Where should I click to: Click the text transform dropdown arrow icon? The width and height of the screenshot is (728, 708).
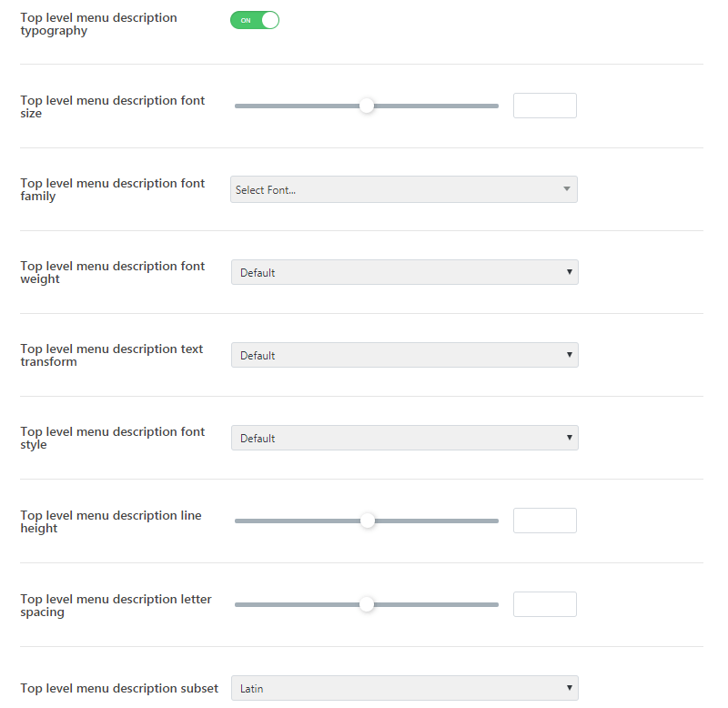point(570,355)
